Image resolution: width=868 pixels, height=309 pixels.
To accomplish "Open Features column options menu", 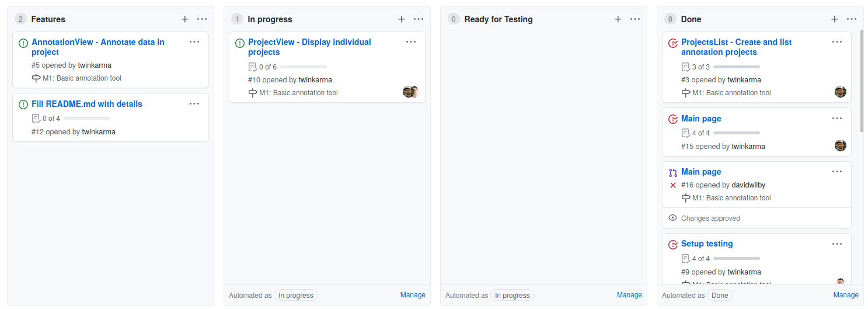I will point(202,19).
